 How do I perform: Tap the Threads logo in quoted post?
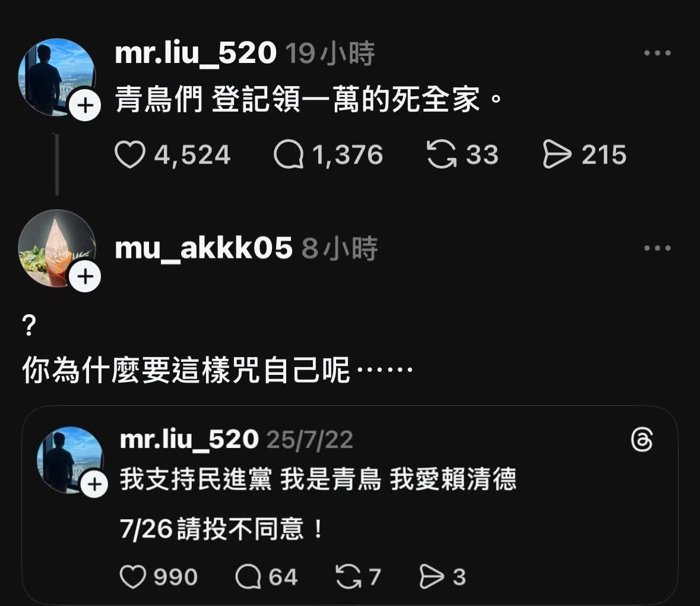[642, 440]
